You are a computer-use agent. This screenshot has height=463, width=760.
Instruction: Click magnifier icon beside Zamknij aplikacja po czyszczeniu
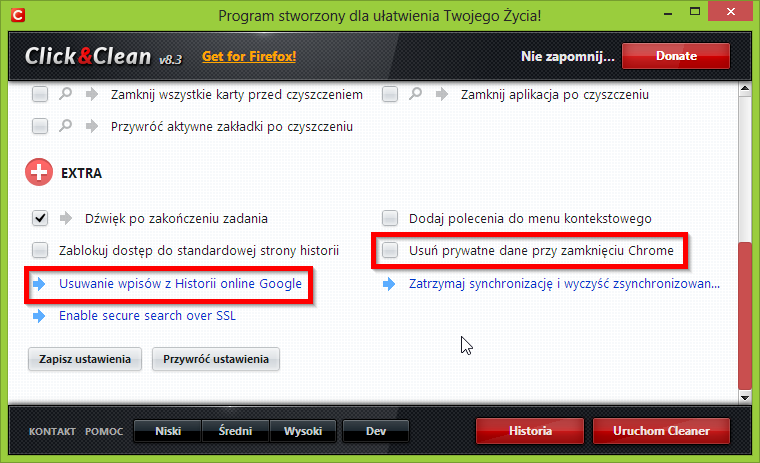pyautogui.click(x=415, y=94)
